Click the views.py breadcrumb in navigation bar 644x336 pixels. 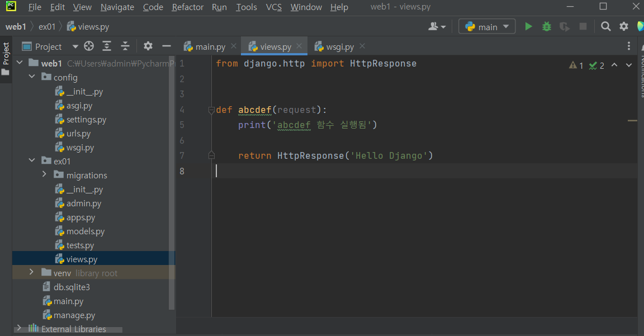[x=88, y=27]
